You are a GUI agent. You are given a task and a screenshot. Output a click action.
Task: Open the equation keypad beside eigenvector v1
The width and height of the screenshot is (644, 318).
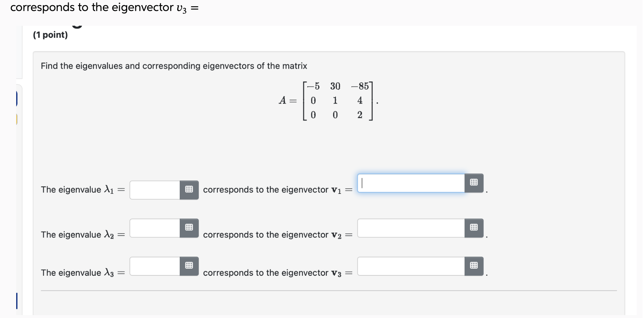(x=474, y=183)
